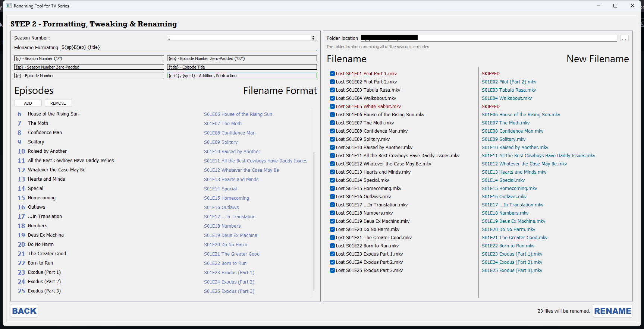Click the Season Number spinner arrows
The image size is (644, 329).
(x=314, y=38)
